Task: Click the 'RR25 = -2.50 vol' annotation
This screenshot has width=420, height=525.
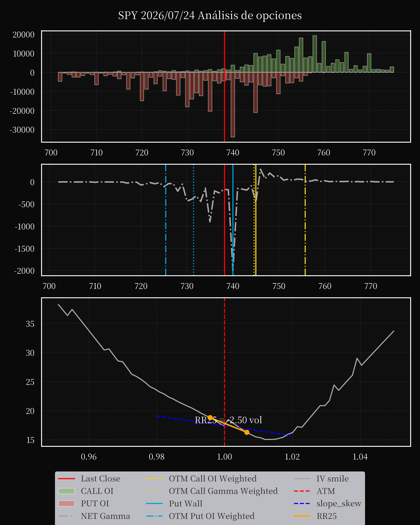Action: [228, 420]
